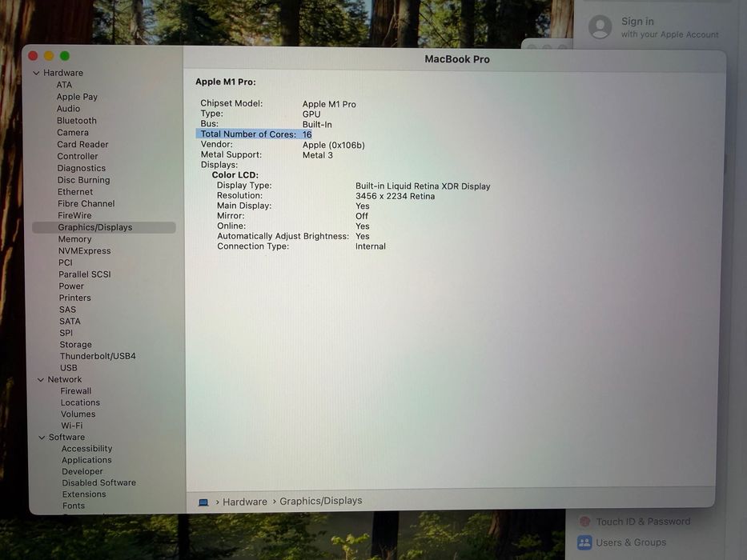This screenshot has height=560, width=747.
Task: Click the resolution value 3456 x 2234 Retina
Action: tap(395, 196)
